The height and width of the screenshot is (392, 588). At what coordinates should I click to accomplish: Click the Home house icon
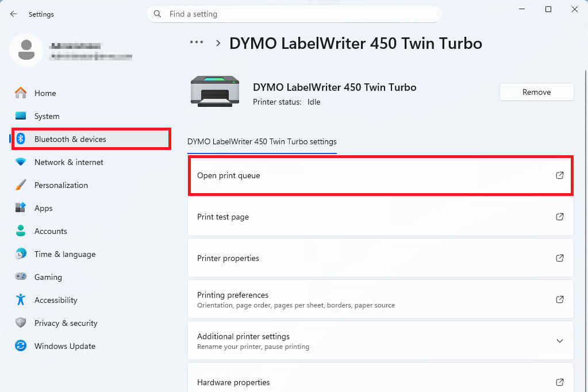[21, 93]
